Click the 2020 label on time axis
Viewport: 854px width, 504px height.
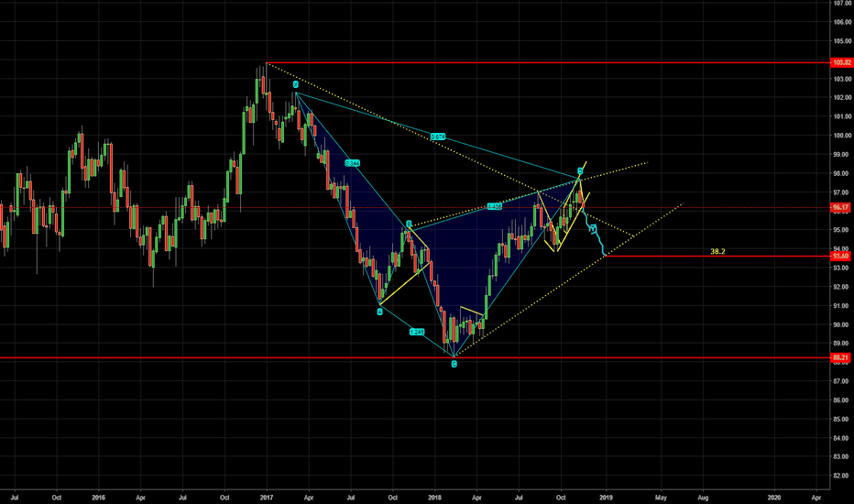pos(774,498)
